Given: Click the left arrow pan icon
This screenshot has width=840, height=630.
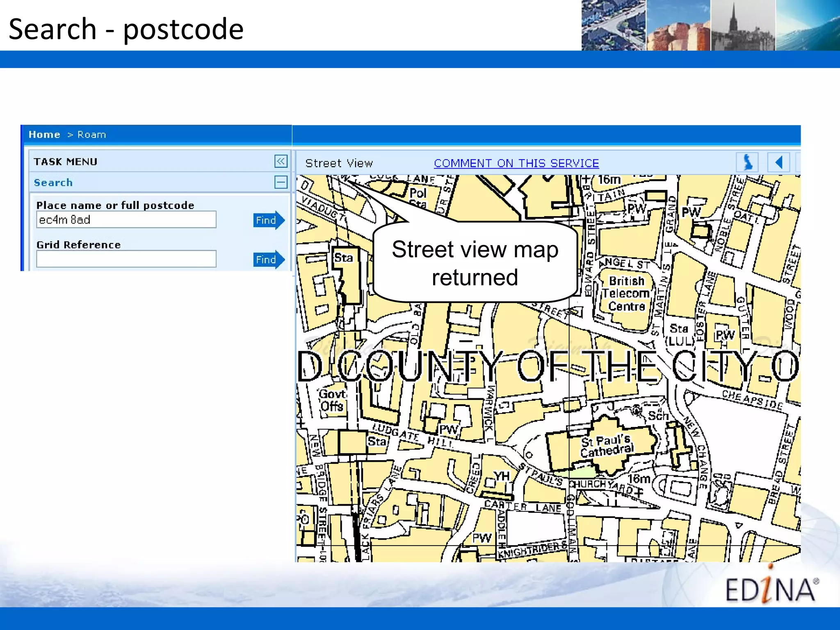Looking at the screenshot, I should click(779, 162).
